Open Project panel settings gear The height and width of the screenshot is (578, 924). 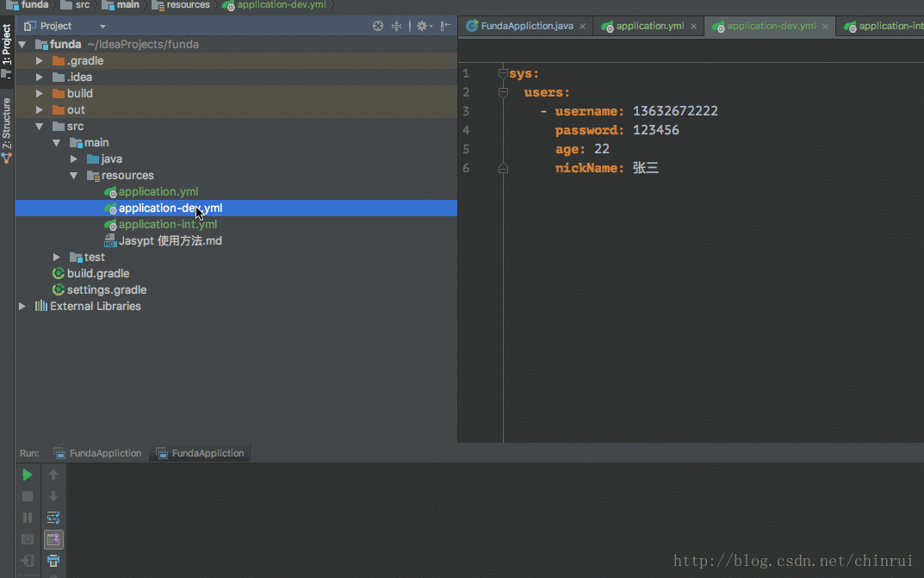point(422,27)
